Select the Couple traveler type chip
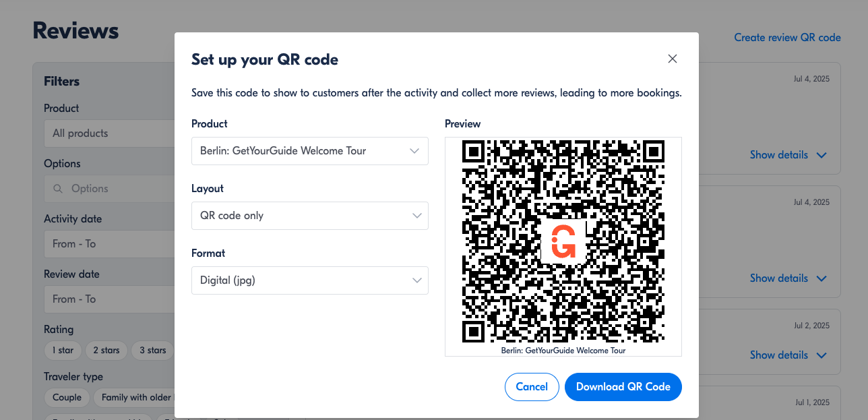 pyautogui.click(x=67, y=398)
